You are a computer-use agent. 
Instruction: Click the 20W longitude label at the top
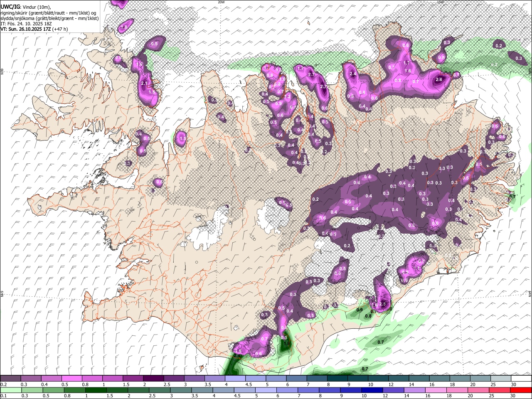[x=221, y=2]
